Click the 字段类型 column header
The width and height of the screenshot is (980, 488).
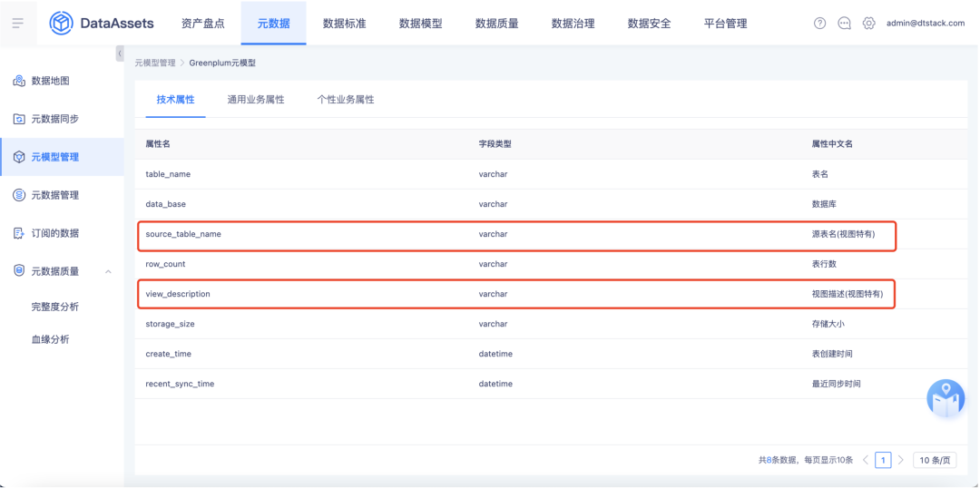[495, 143]
